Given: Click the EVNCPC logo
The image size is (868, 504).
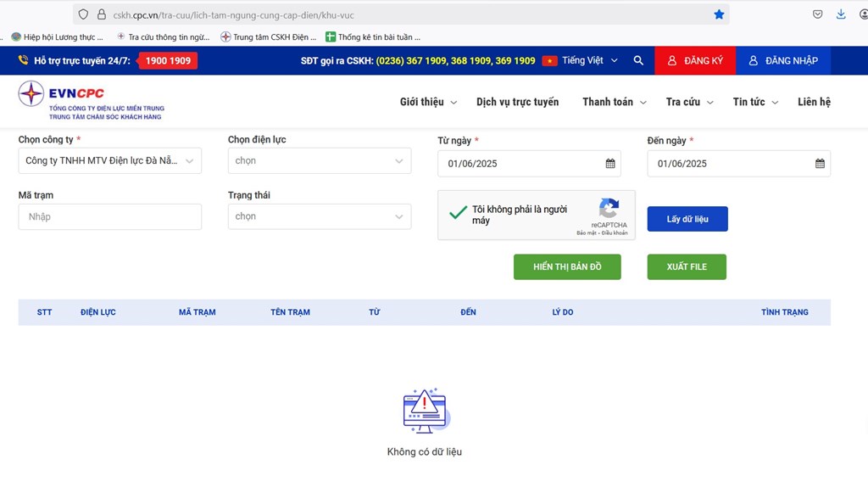Looking at the screenshot, I should 92,100.
